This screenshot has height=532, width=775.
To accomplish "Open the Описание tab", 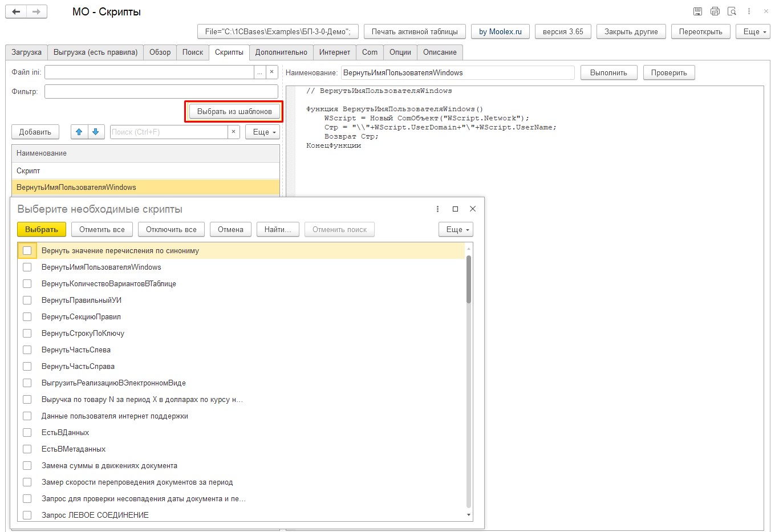I will tap(440, 52).
